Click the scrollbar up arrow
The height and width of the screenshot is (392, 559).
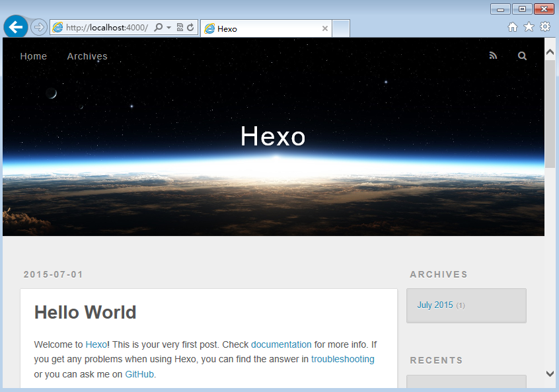(550, 52)
